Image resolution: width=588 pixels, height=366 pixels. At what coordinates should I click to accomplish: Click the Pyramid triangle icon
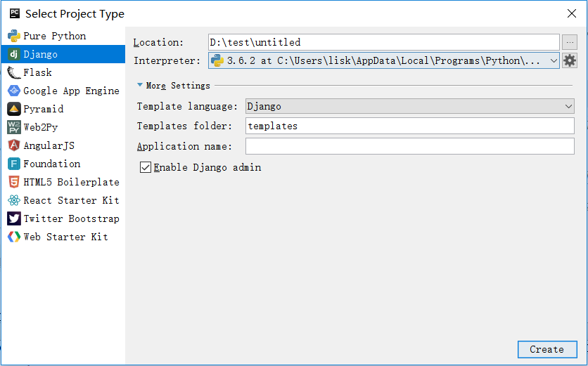coord(14,109)
